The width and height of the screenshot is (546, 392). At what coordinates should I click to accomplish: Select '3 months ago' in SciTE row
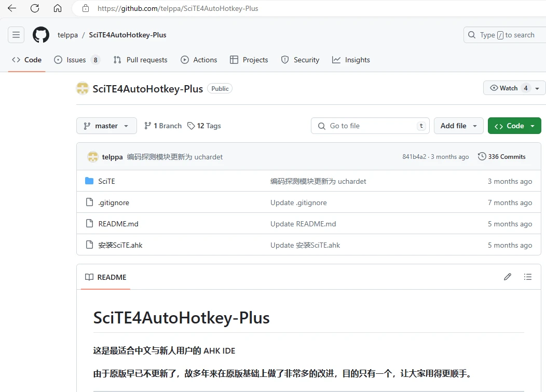tap(510, 181)
